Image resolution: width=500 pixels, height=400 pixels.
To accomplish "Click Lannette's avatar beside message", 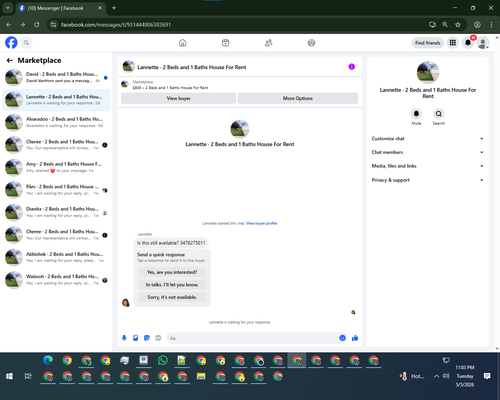I will tap(126, 303).
